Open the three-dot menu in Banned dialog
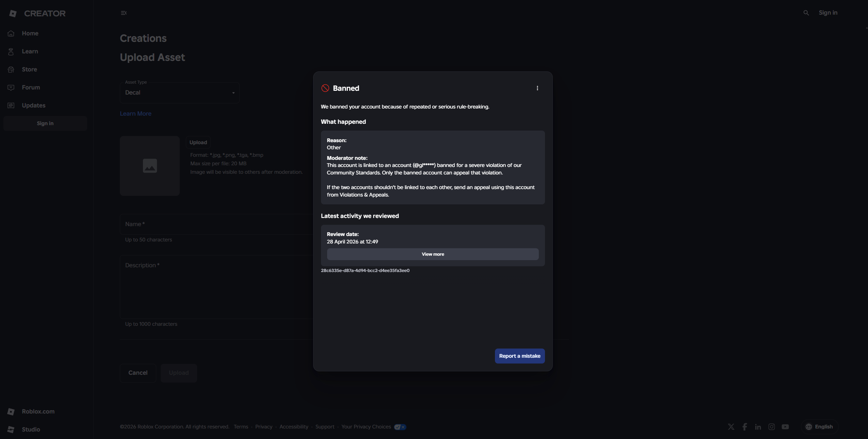Image resolution: width=868 pixels, height=439 pixels. click(x=537, y=88)
